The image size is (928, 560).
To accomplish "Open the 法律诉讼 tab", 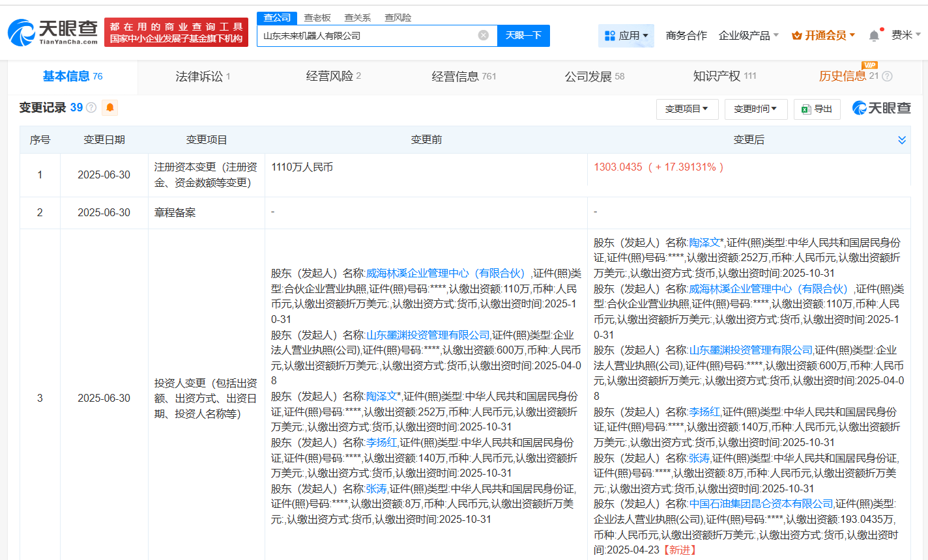I will [203, 76].
